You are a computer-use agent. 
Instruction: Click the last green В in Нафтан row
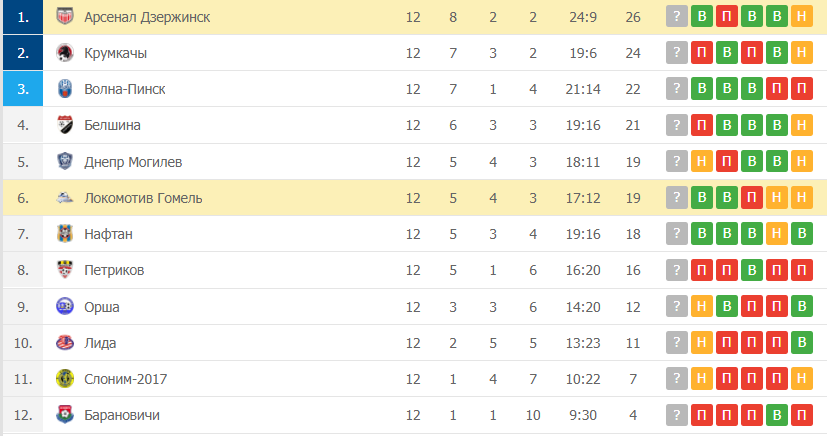(802, 234)
